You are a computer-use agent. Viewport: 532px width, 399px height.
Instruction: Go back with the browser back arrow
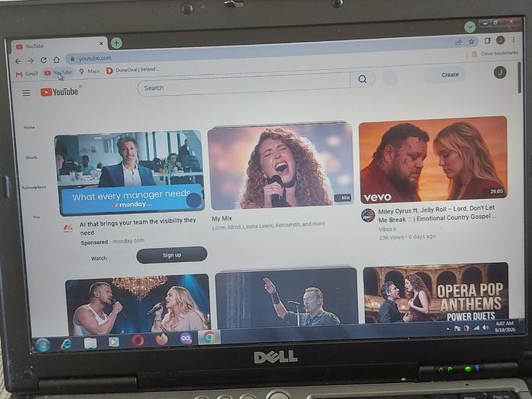coord(18,61)
